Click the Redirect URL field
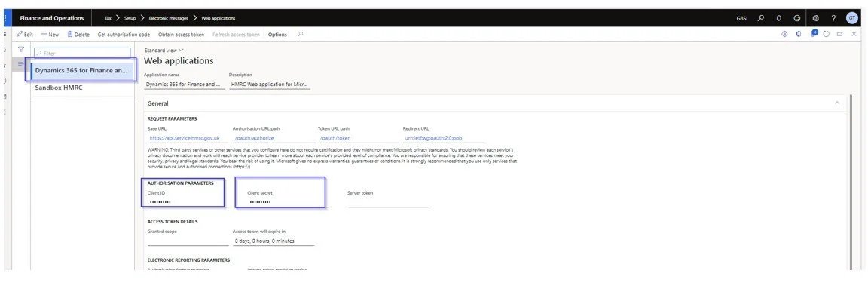868x292 pixels. pyautogui.click(x=444, y=138)
